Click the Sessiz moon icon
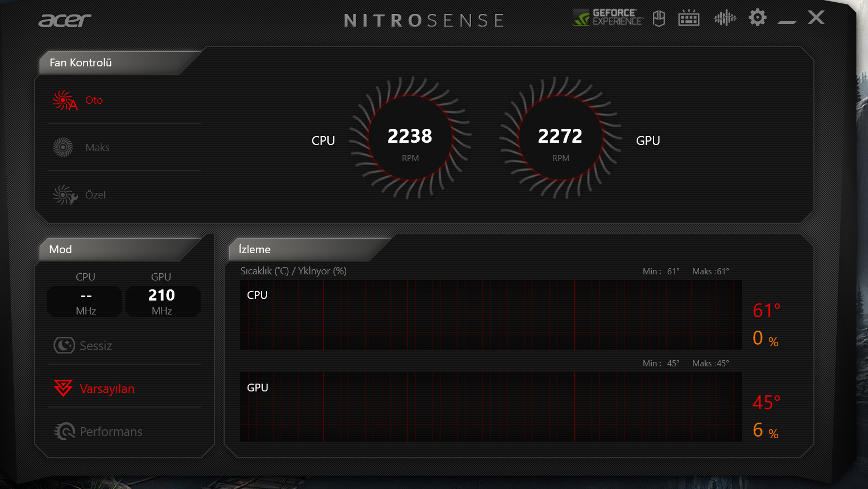The height and width of the screenshot is (489, 868). pos(64,345)
